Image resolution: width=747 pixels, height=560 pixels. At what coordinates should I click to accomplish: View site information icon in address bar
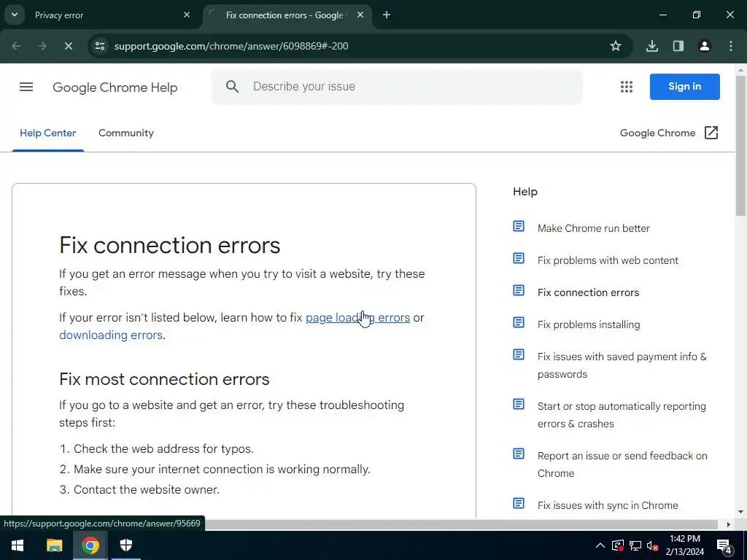tap(100, 46)
